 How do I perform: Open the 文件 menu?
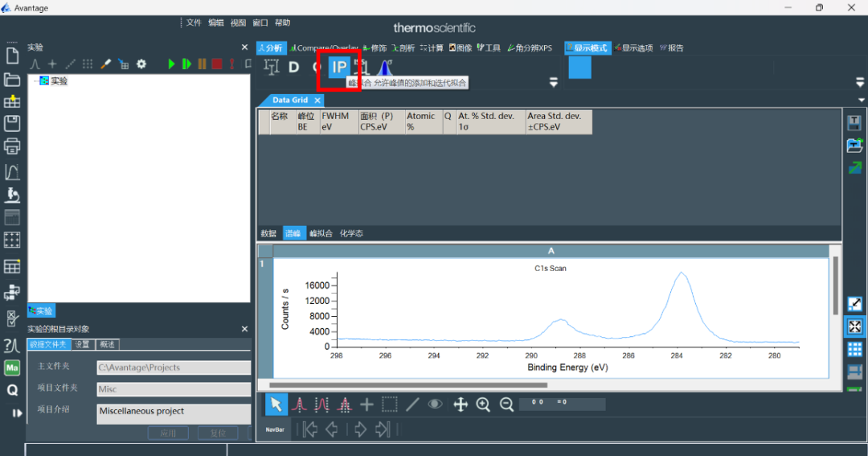pos(194,23)
